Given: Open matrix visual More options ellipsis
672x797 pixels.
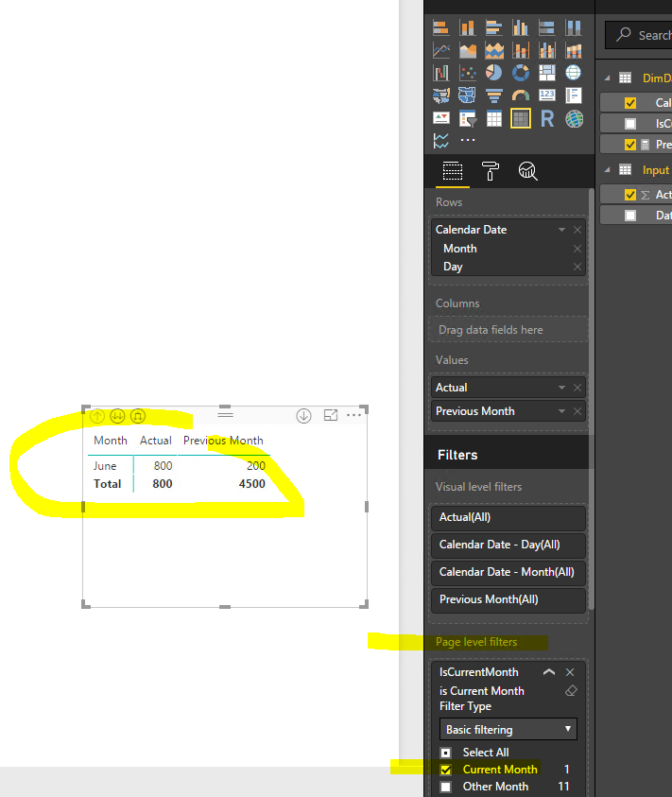Looking at the screenshot, I should point(353,415).
